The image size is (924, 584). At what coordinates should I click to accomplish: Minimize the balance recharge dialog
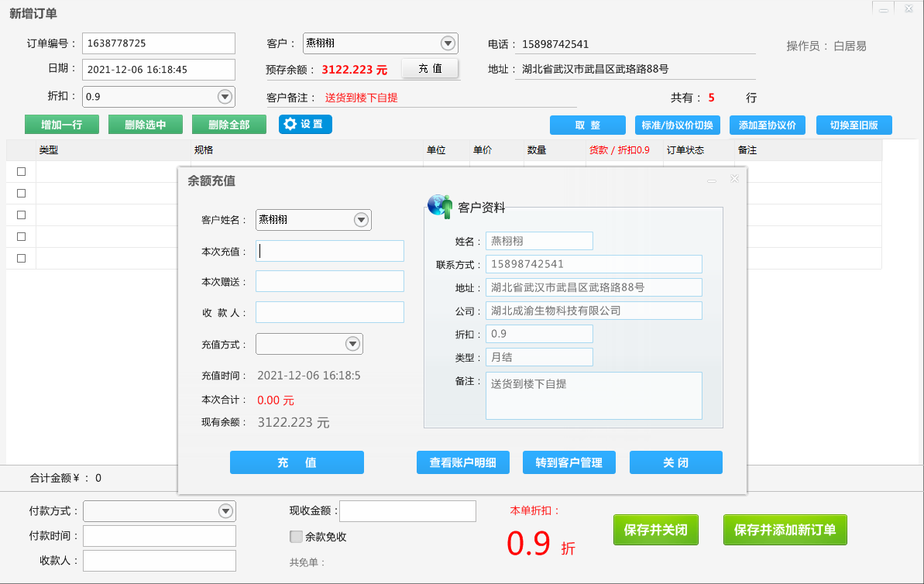(711, 180)
